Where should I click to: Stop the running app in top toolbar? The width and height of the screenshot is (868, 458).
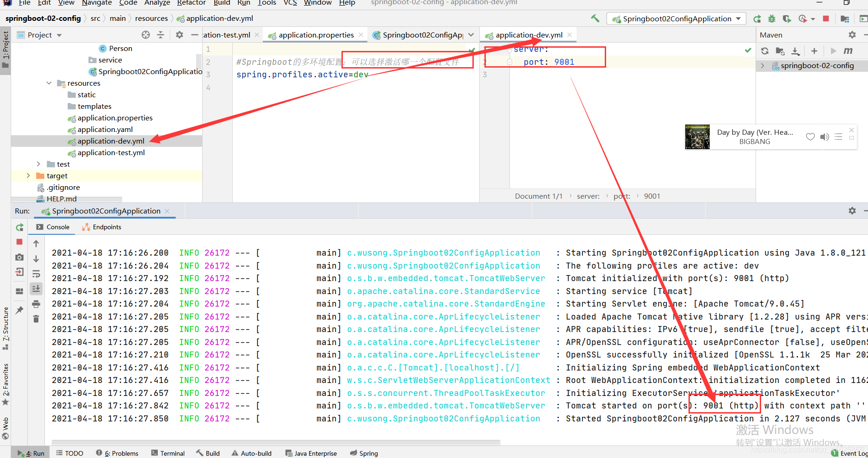[826, 19]
